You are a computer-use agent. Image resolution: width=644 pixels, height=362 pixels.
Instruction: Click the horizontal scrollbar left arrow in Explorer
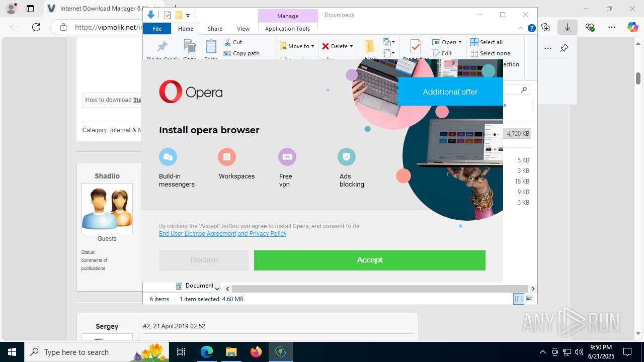227,289
